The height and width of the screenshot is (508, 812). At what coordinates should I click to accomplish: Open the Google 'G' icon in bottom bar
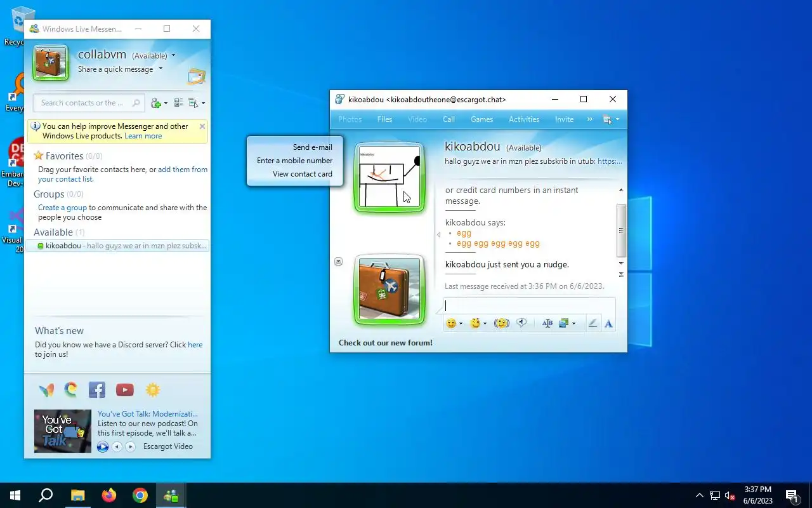point(71,389)
